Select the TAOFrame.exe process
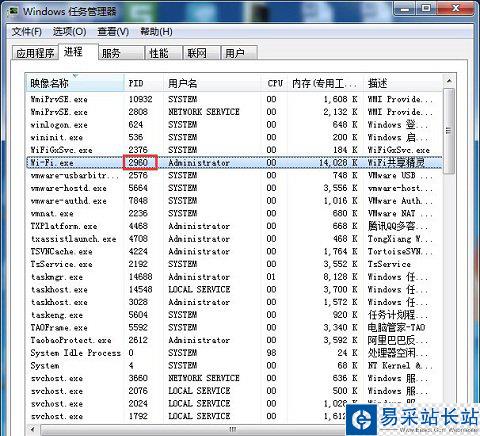This screenshot has height=436, width=480. (x=235, y=327)
